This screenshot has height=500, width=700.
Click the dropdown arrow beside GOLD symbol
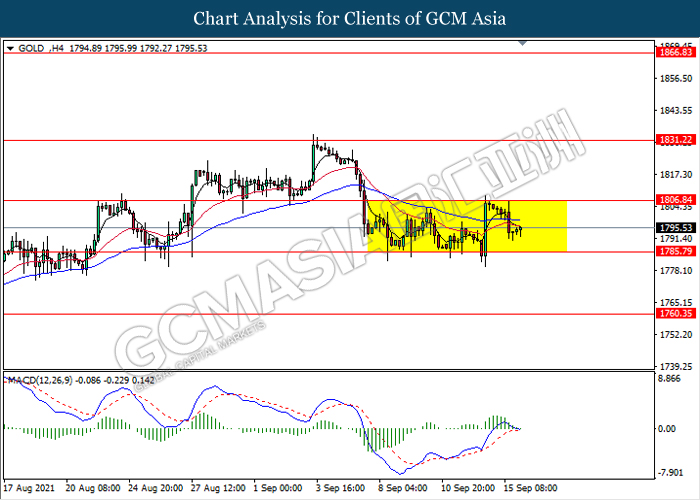[x=10, y=48]
